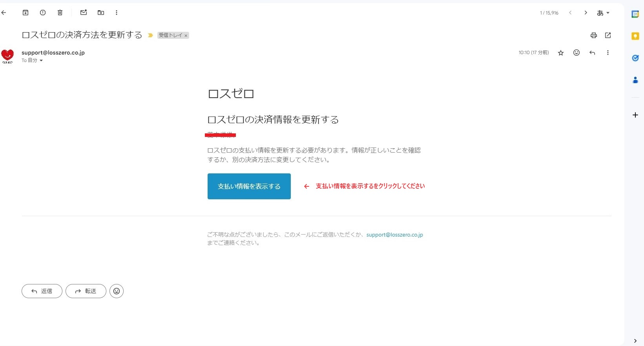The height and width of the screenshot is (346, 644).
Task: Click the emoji reaction button beside 転送
Action: click(117, 291)
